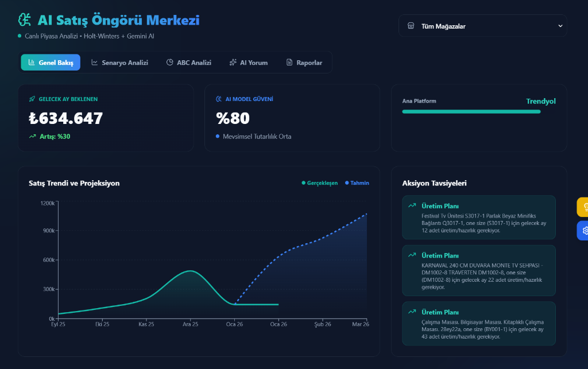Open settings via blue gear button
Image resolution: width=588 pixels, height=369 pixels.
(583, 231)
